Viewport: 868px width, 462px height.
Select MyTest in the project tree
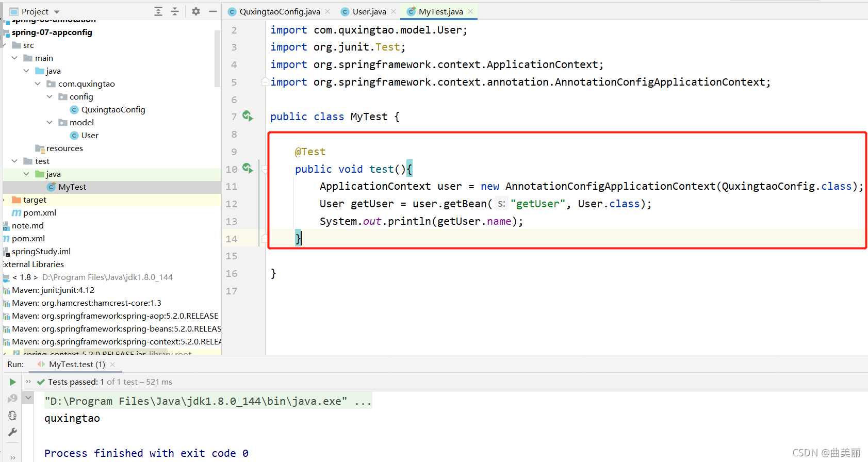coord(72,187)
